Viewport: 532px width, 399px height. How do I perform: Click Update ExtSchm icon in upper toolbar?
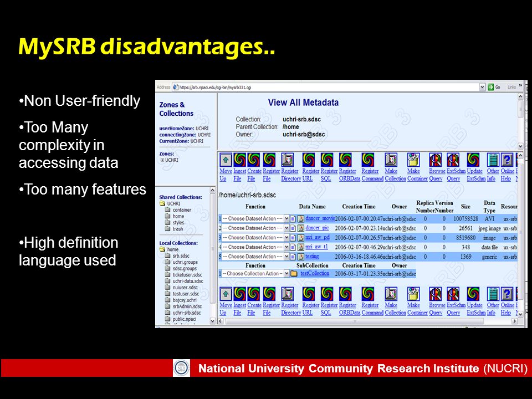(473, 160)
